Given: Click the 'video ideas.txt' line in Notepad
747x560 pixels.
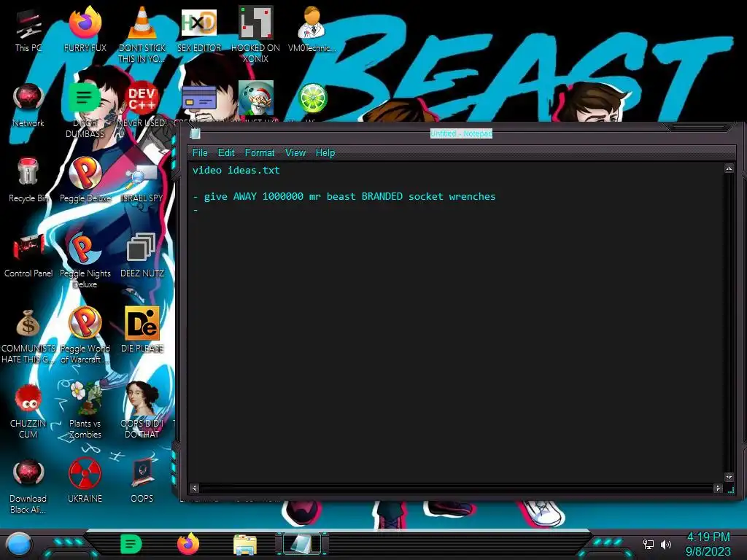Looking at the screenshot, I should click(236, 171).
